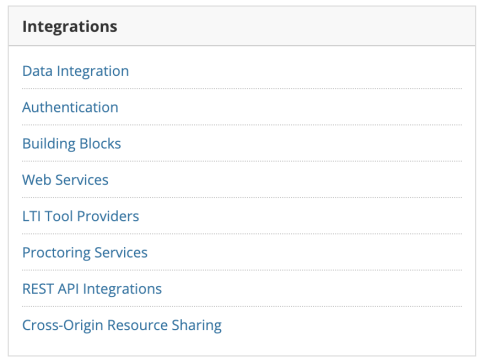Navigate to Proctoring Services
Image resolution: width=485 pixels, height=362 pixels.
[x=85, y=253]
